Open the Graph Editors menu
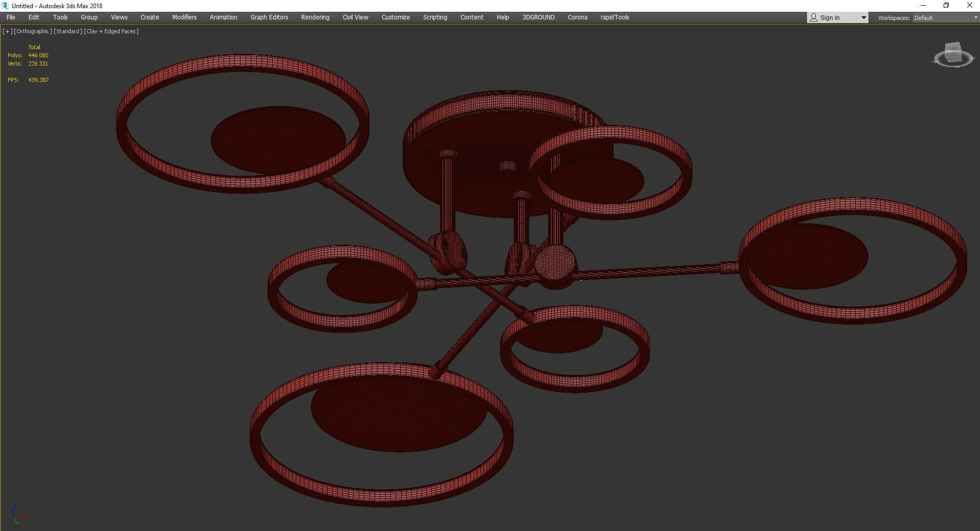Viewport: 980px width, 531px height. [269, 17]
